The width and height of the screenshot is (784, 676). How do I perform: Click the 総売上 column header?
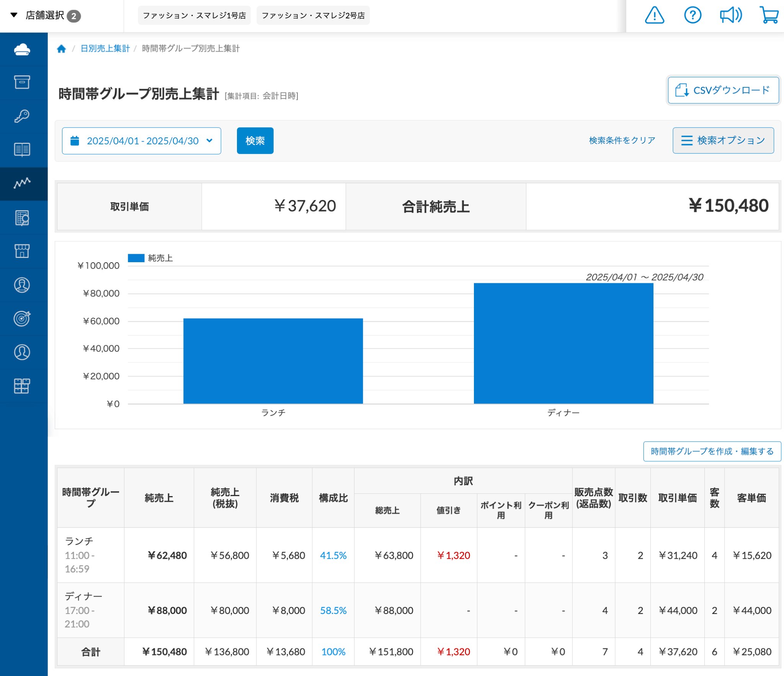[387, 511]
